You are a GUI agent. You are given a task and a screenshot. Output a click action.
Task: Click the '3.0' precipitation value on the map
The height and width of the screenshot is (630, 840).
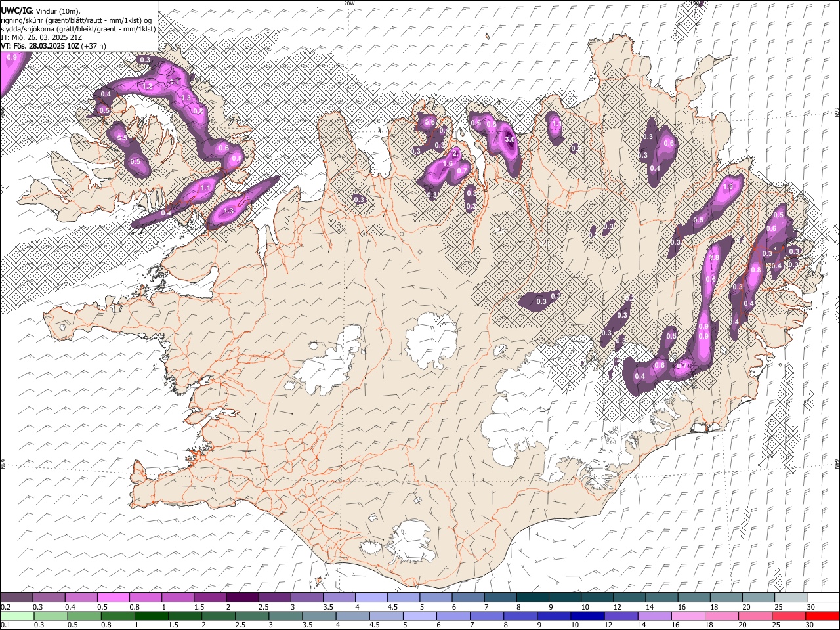coord(511,139)
